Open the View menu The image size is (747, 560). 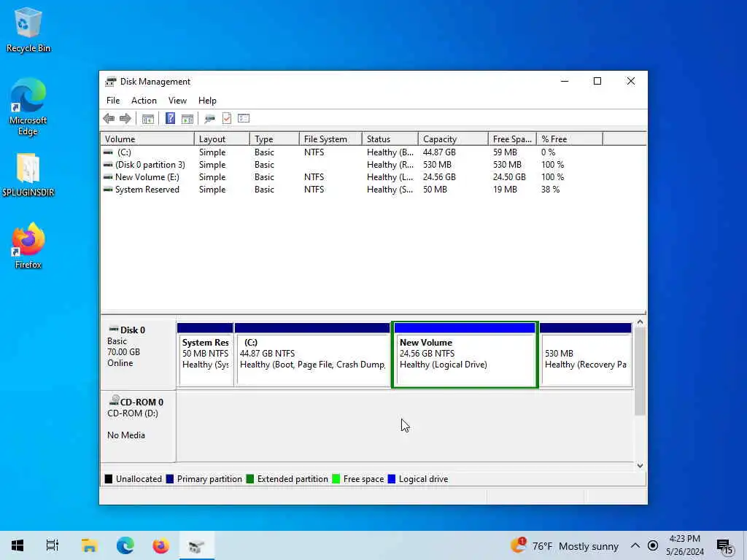click(x=177, y=101)
